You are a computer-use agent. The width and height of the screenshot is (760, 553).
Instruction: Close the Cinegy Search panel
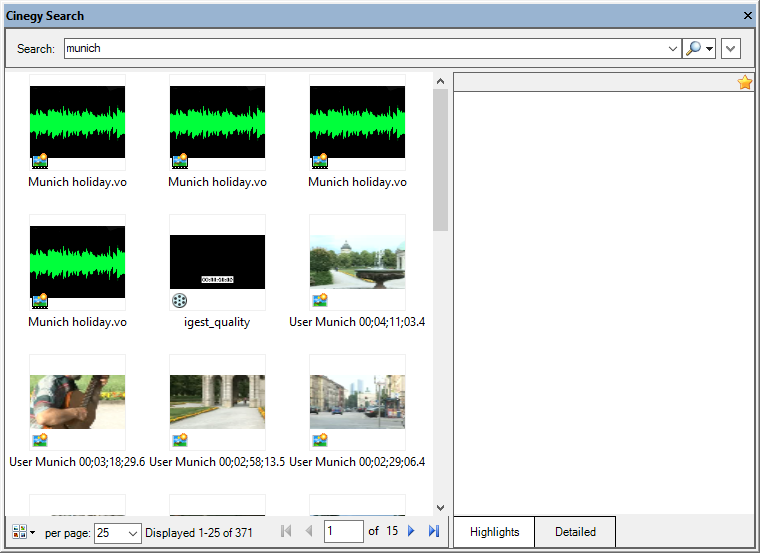pyautogui.click(x=748, y=16)
